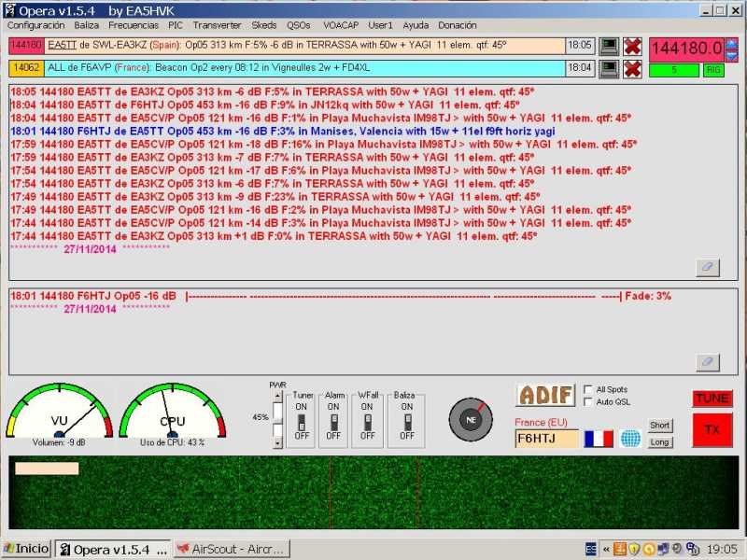Viewport: 747px width, 560px height.
Task: Click the 144180.0 frequency display
Action: pyautogui.click(x=687, y=49)
